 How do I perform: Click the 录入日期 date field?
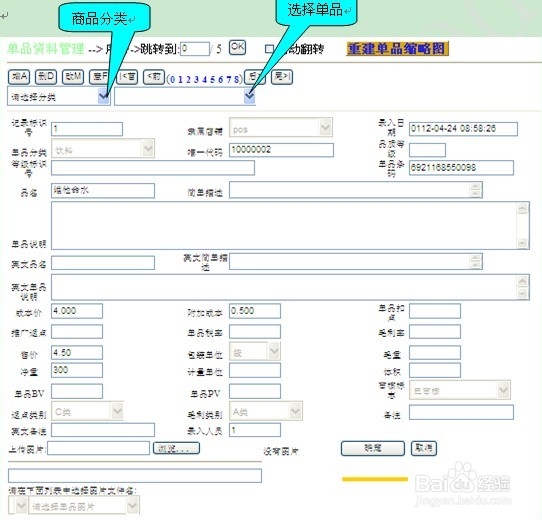tap(463, 129)
